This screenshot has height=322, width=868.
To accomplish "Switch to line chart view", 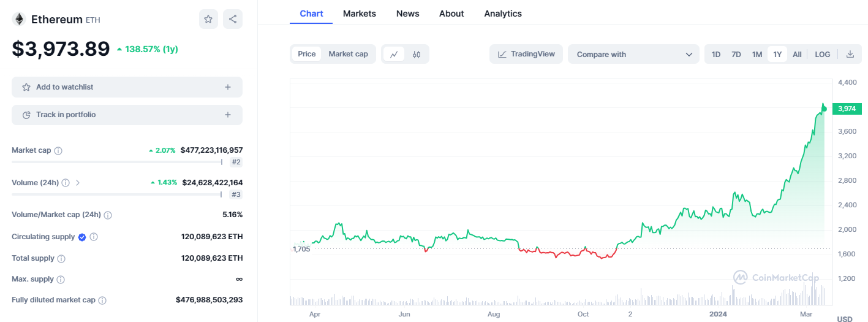I will (394, 54).
